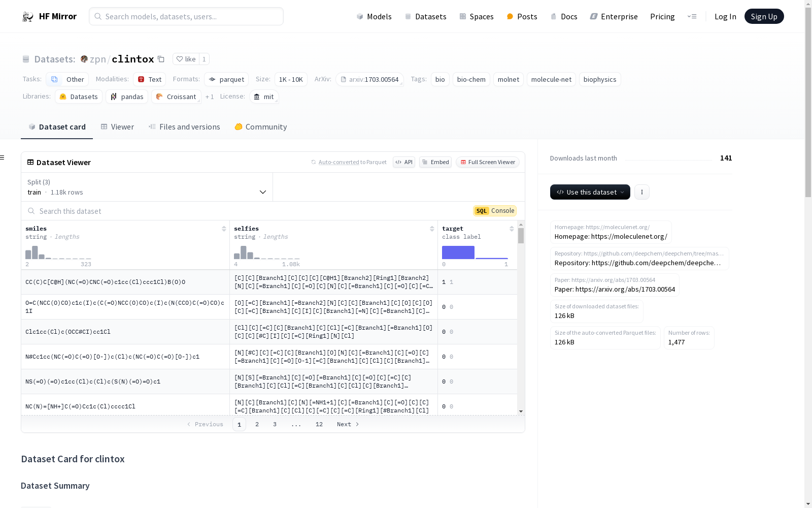Open the Full Screen Viewer
Image resolution: width=812 pixels, height=508 pixels.
[x=488, y=162]
